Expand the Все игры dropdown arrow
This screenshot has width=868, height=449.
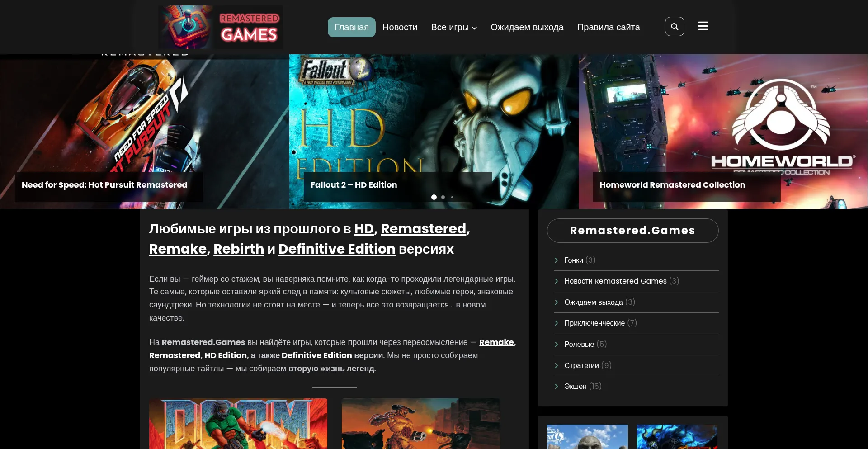point(474,28)
